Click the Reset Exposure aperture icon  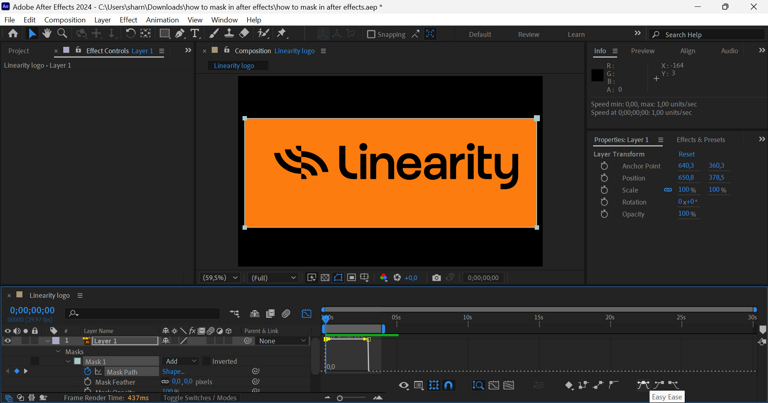pos(397,278)
